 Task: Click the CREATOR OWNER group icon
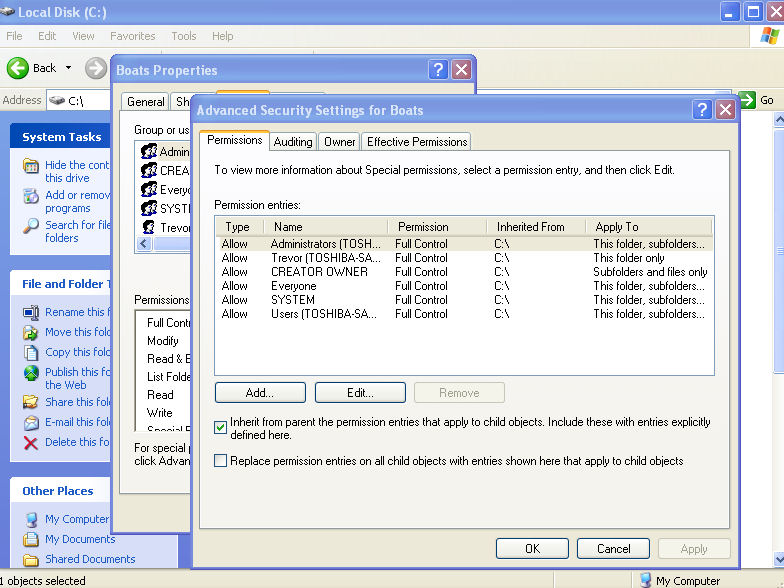[148, 170]
